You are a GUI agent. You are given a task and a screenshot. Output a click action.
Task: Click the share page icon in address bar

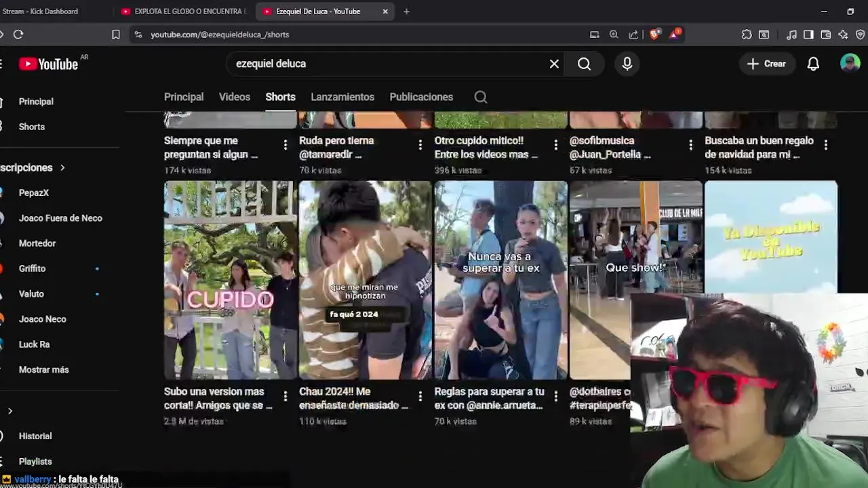pyautogui.click(x=633, y=35)
